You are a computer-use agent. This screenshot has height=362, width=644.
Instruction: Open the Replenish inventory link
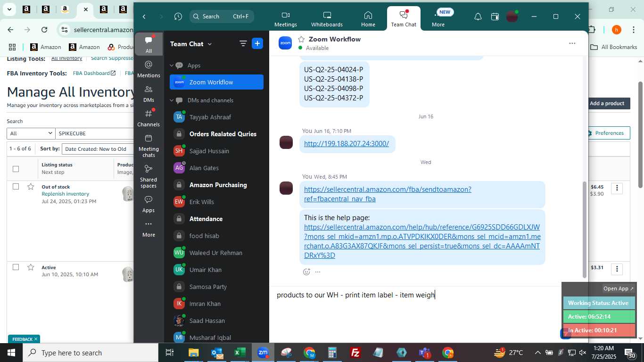(x=65, y=194)
